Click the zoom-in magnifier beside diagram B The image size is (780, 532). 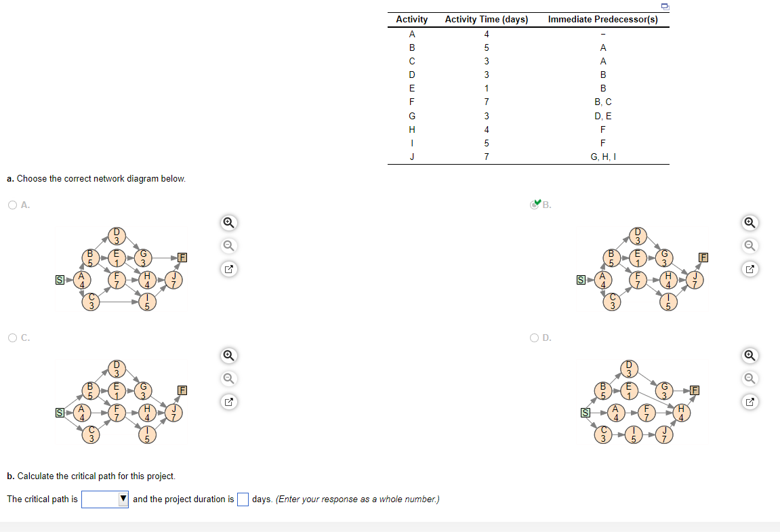pos(749,222)
